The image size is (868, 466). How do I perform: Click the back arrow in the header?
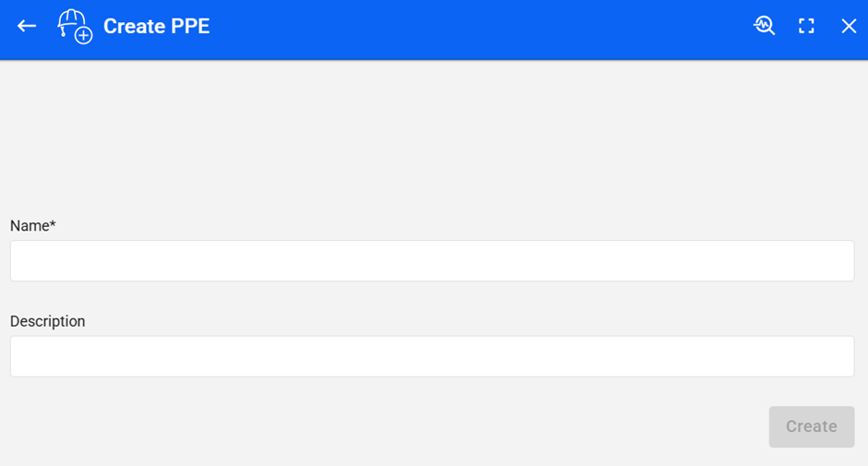pos(27,26)
